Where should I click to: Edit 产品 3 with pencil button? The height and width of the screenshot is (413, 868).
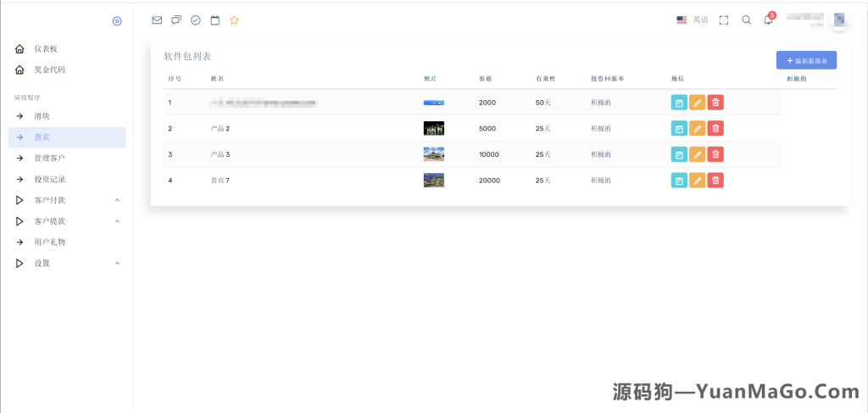pyautogui.click(x=698, y=154)
